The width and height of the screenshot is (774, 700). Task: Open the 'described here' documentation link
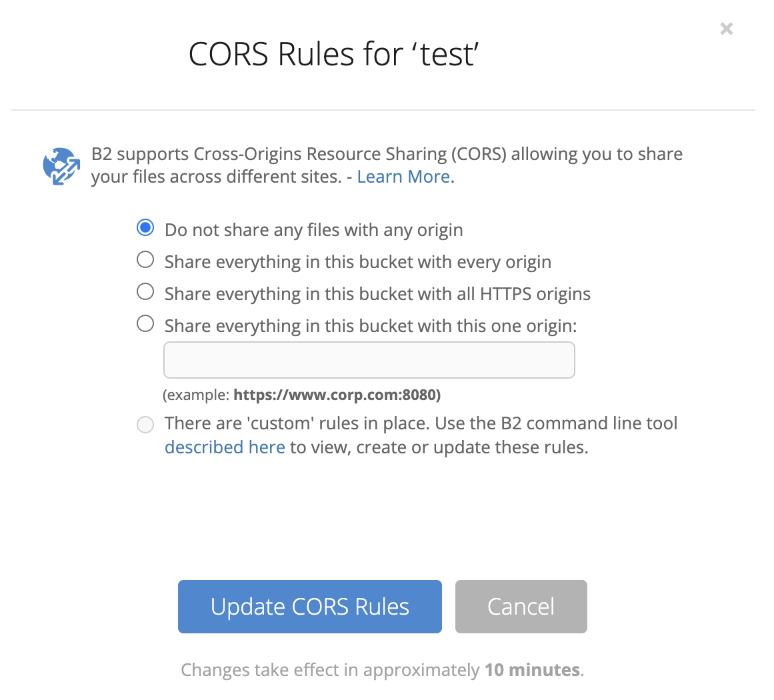point(225,447)
